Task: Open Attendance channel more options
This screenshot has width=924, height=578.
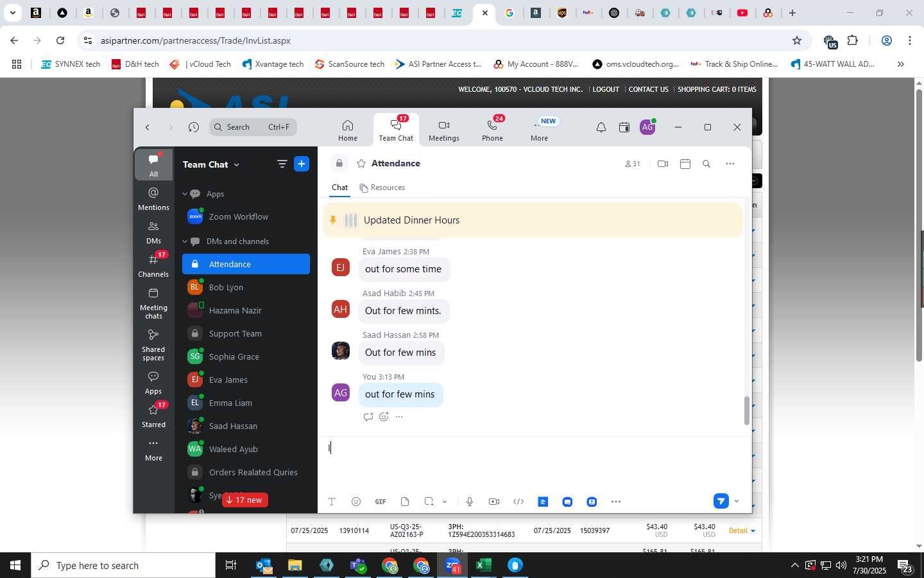Action: pyautogui.click(x=730, y=164)
